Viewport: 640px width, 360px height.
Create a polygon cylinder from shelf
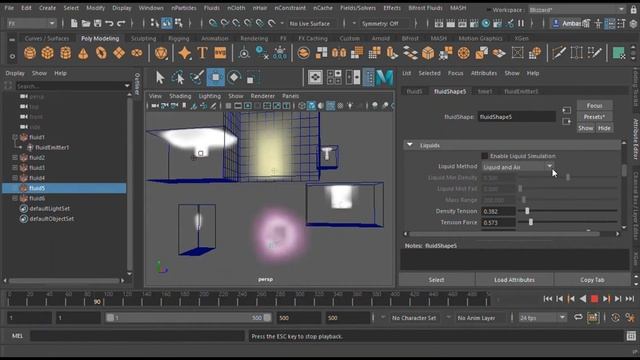point(65,53)
